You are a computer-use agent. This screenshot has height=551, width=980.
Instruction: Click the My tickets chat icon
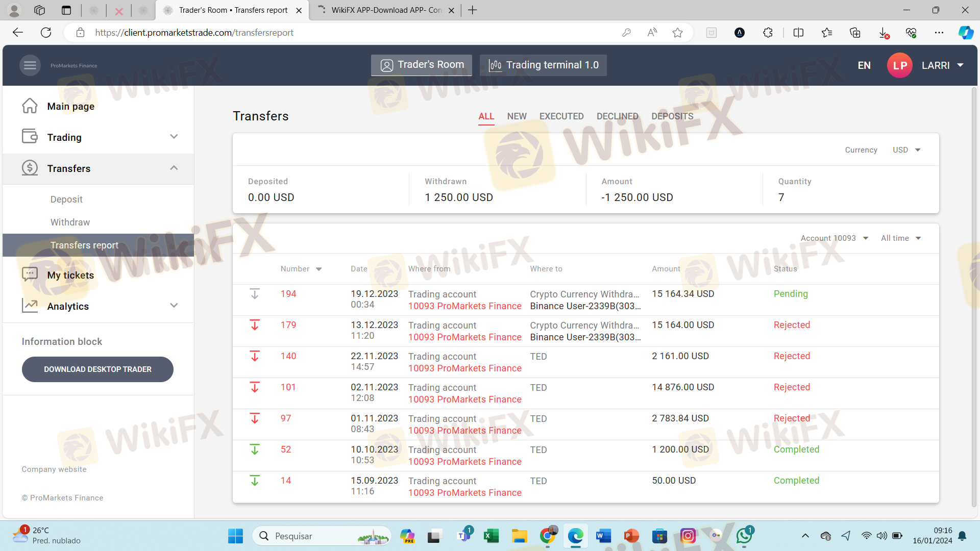click(30, 275)
